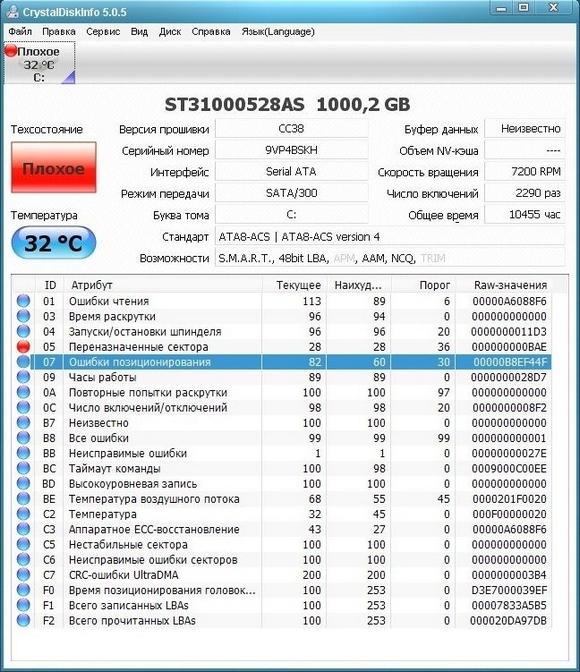Click the Атрибут column header
Screen dimensions: 580x672
coord(163,285)
